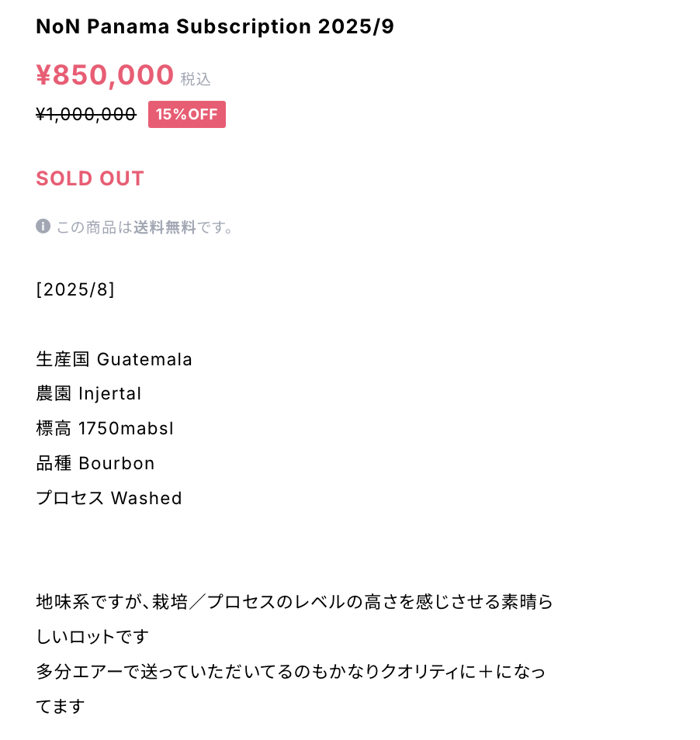The height and width of the screenshot is (740, 700).
Task: Click the 税込 tax-included label
Action: 196,79
